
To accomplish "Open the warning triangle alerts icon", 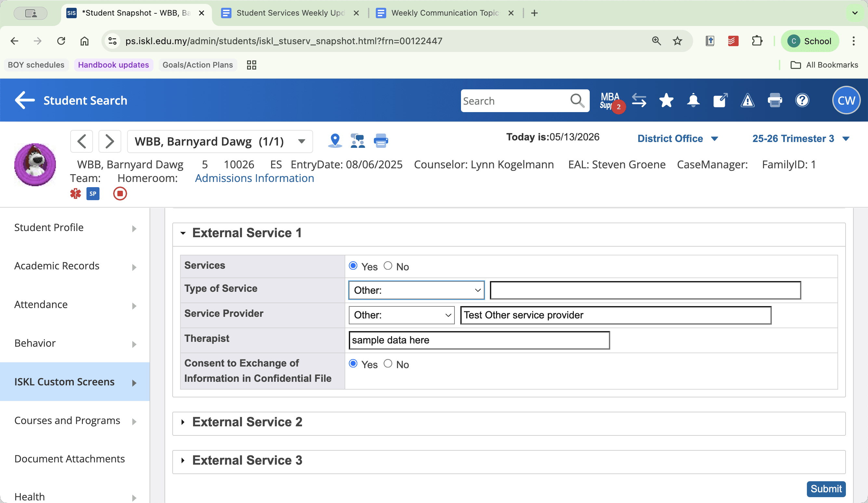I will click(x=747, y=100).
